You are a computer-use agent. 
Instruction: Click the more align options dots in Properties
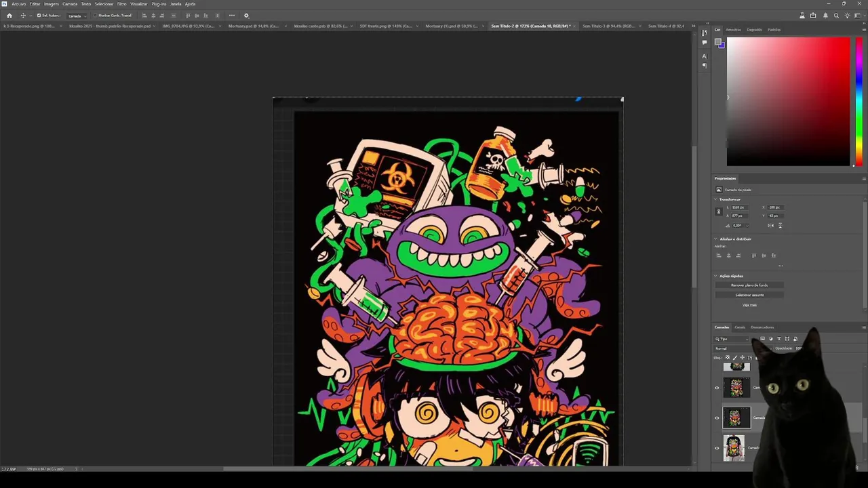click(781, 266)
